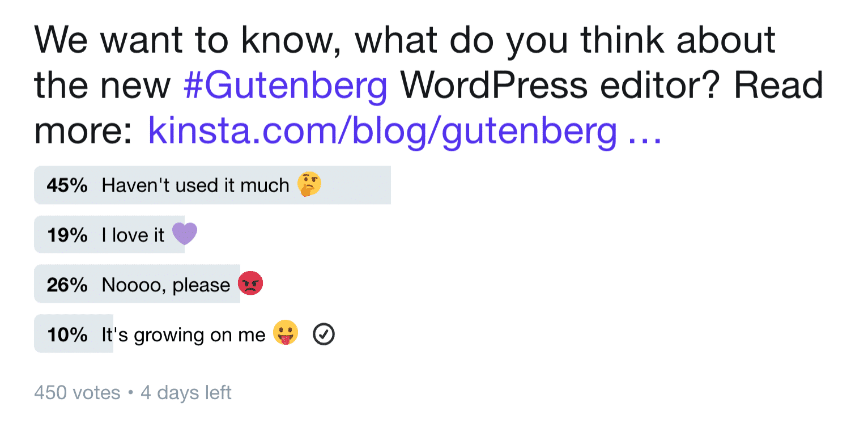Click the "4 days left" label
868x432 pixels.
[186, 392]
